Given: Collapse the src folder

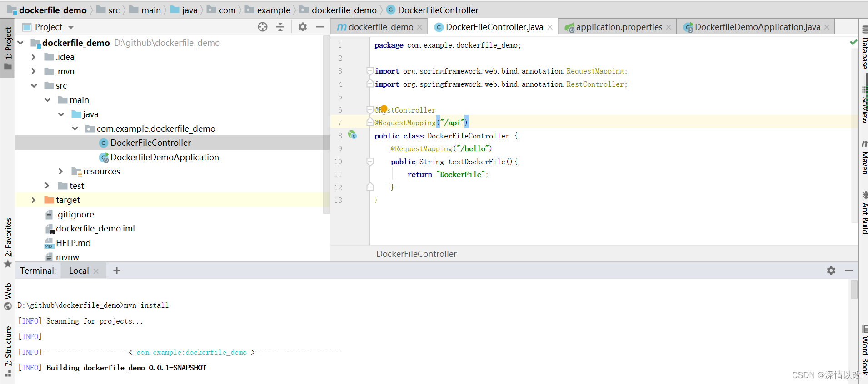Looking at the screenshot, I should point(34,85).
